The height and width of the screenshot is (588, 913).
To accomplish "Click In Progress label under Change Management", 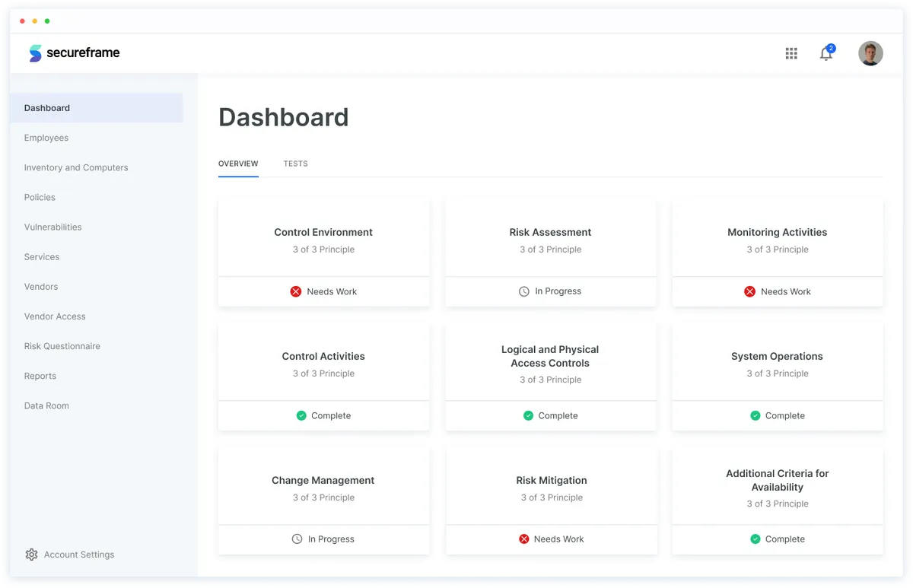I will click(331, 539).
